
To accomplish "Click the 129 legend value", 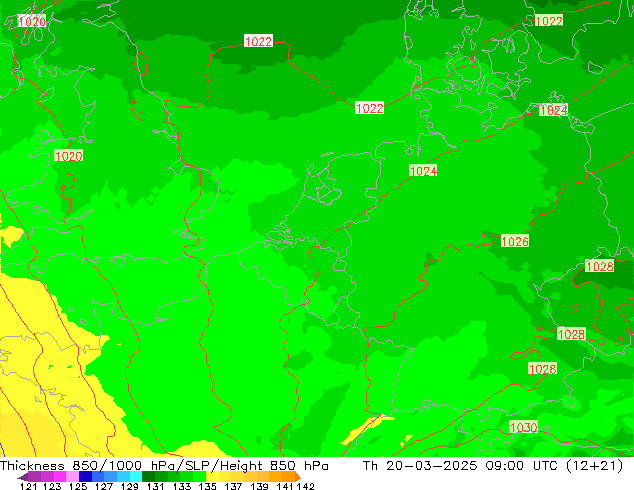I will tap(129, 486).
